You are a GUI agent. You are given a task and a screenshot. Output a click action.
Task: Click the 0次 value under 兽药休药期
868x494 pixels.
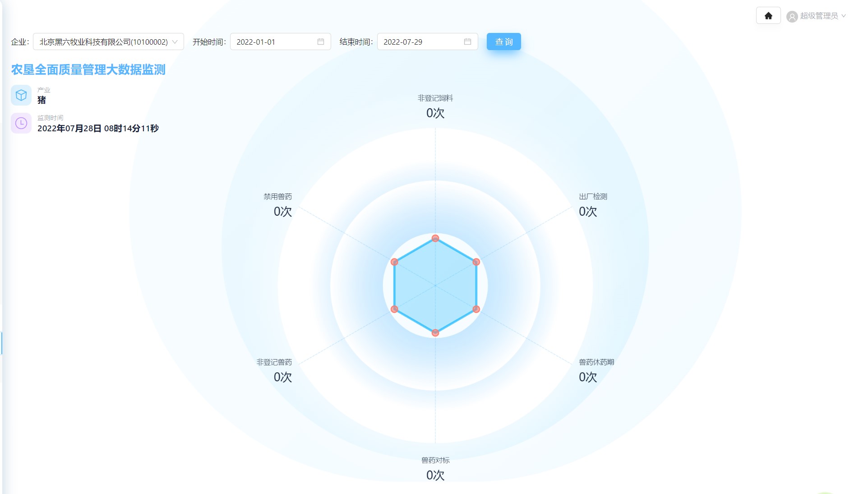pos(588,377)
